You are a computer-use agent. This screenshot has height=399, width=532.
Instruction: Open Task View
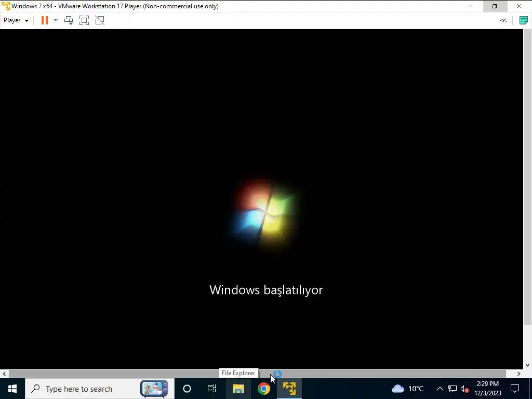(212, 389)
